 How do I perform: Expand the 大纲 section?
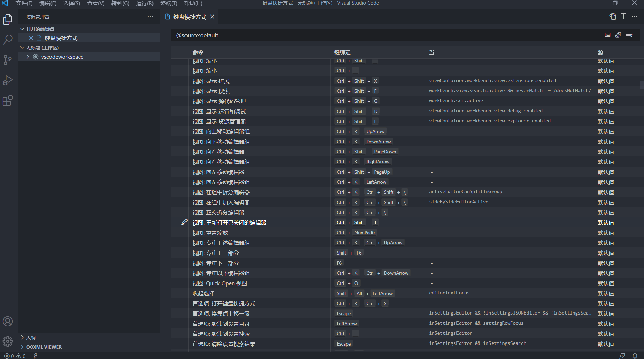pyautogui.click(x=89, y=337)
